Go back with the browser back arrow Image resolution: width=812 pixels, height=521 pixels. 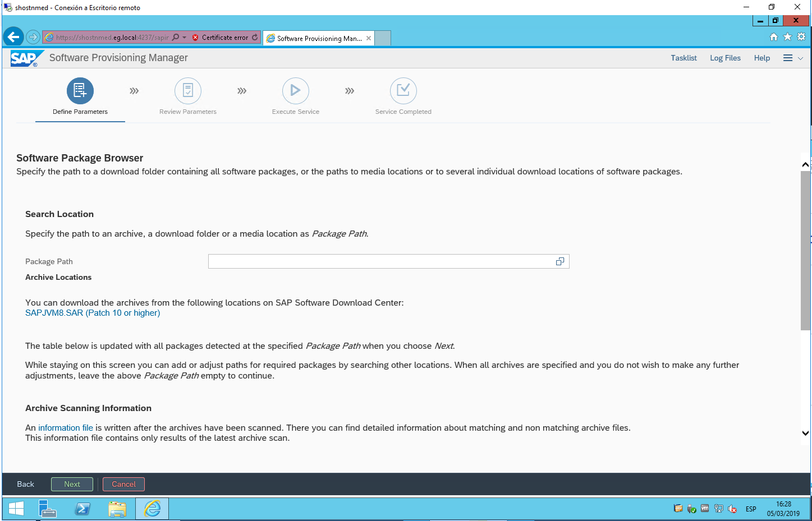point(13,38)
